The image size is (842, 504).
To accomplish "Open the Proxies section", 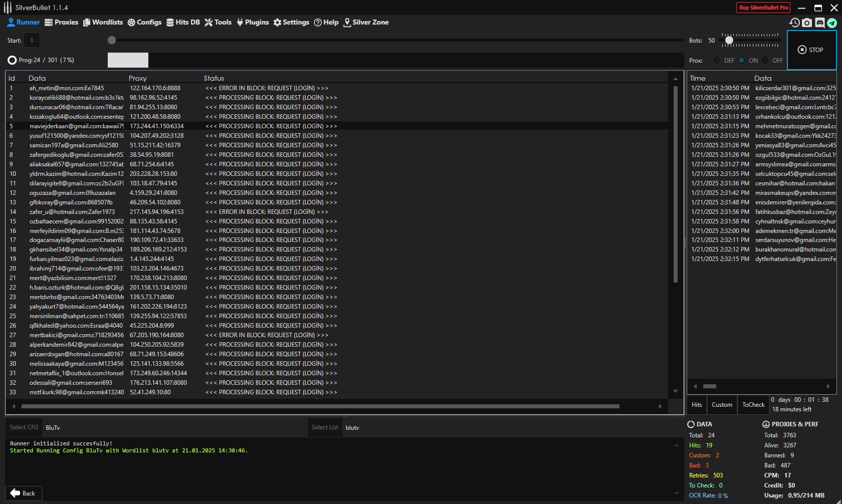I will (61, 23).
